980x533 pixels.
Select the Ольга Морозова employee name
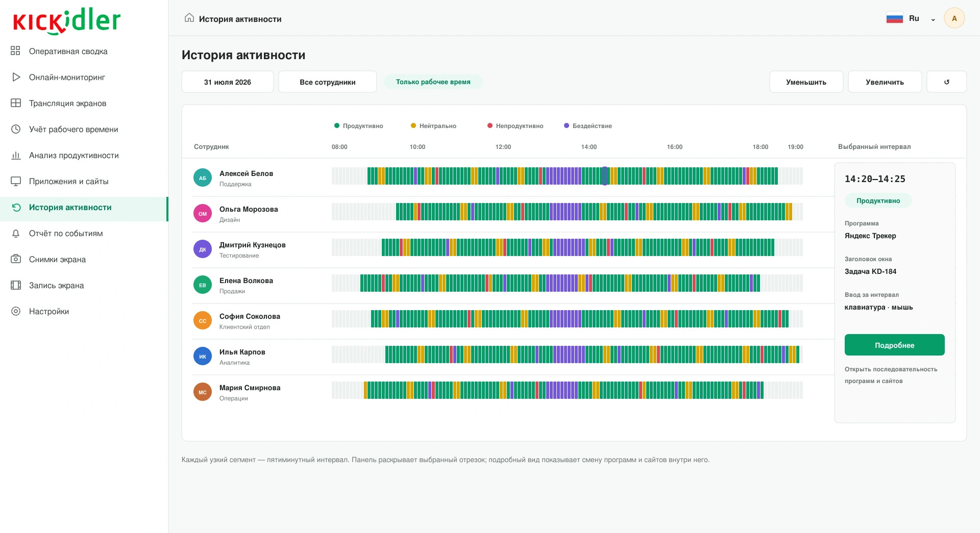click(249, 209)
